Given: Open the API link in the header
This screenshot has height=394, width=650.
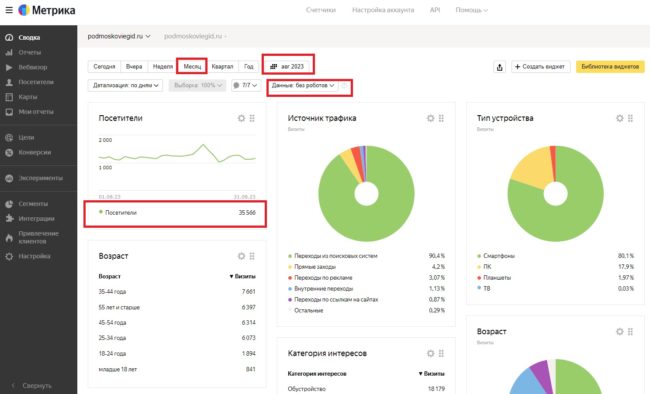Looking at the screenshot, I should click(x=435, y=10).
